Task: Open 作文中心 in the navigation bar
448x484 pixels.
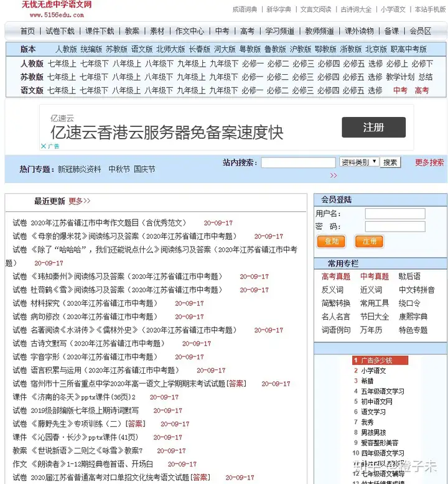Action: (190, 31)
